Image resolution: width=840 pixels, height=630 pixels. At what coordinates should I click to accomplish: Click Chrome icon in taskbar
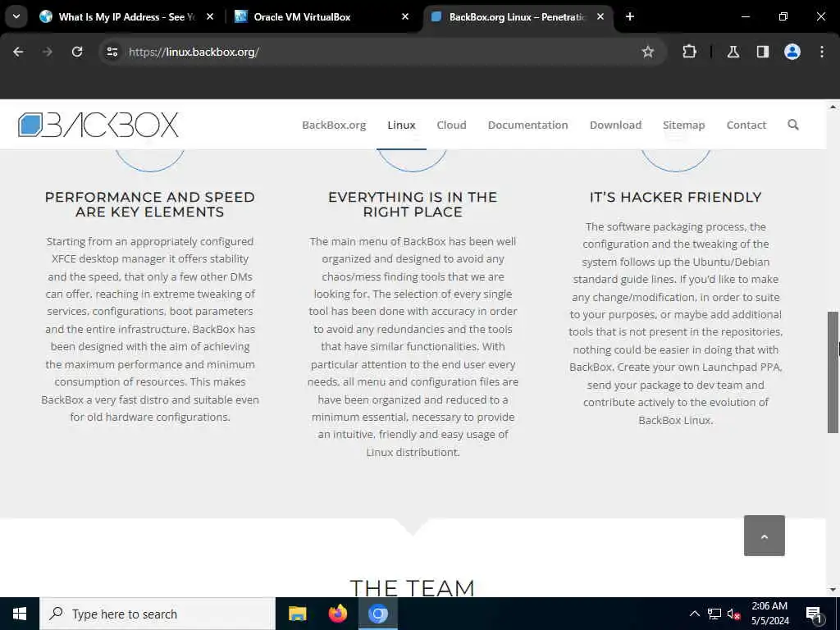point(377,614)
